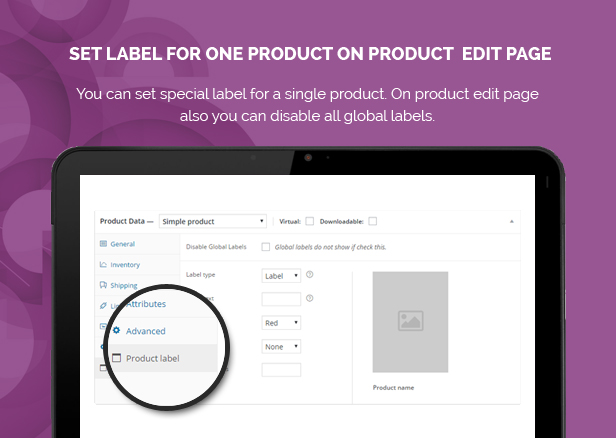Screen dimensions: 616x438
Task: Check Disable Global Labels box
Action: point(266,247)
